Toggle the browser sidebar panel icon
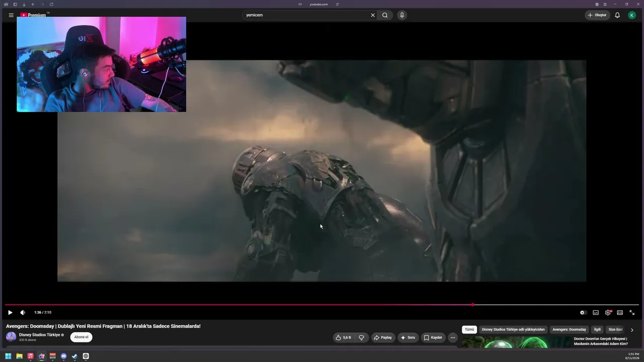This screenshot has width=644, height=362. coord(15,4)
